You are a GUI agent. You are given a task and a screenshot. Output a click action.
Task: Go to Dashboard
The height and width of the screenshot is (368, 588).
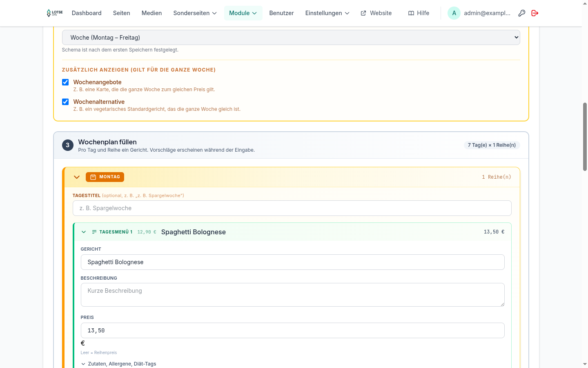pyautogui.click(x=87, y=13)
